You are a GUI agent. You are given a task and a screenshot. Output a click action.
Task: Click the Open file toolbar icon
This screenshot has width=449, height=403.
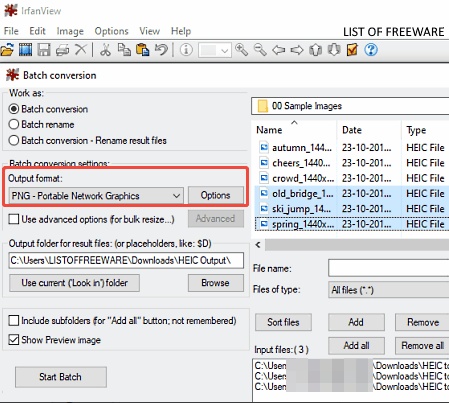click(x=7, y=50)
